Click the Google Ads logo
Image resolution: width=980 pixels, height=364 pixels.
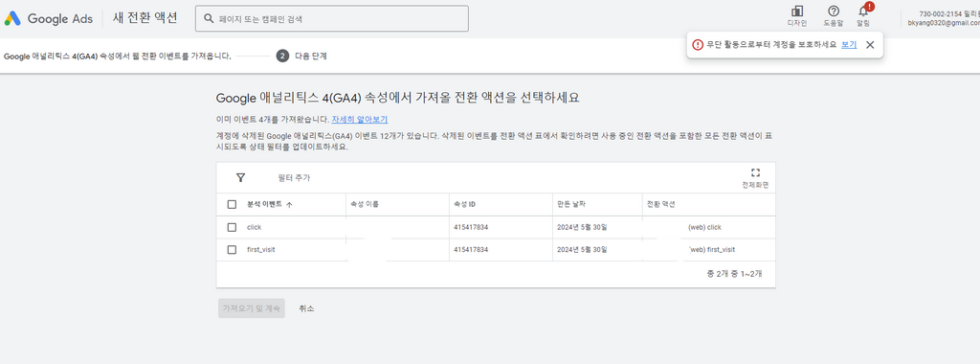pyautogui.click(x=48, y=19)
